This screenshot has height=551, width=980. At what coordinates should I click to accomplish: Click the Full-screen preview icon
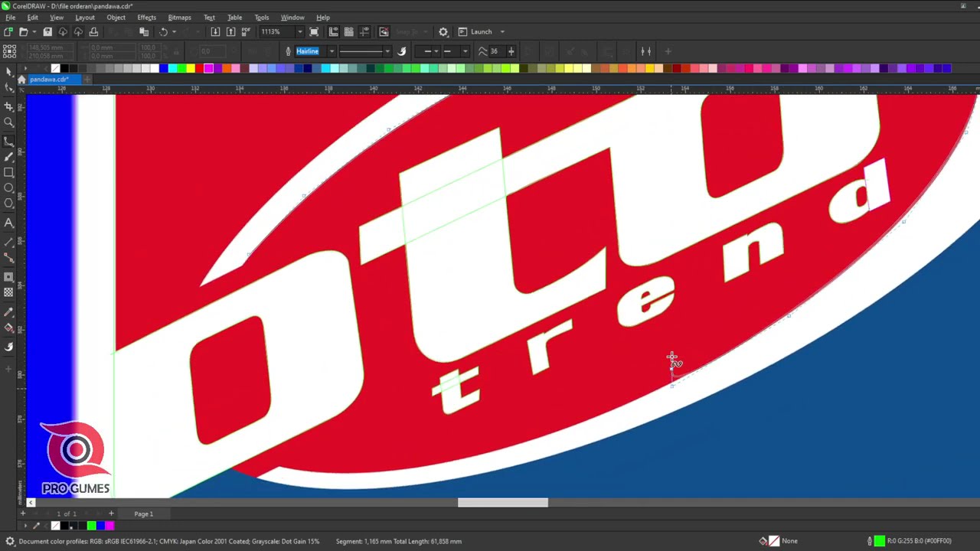[314, 31]
